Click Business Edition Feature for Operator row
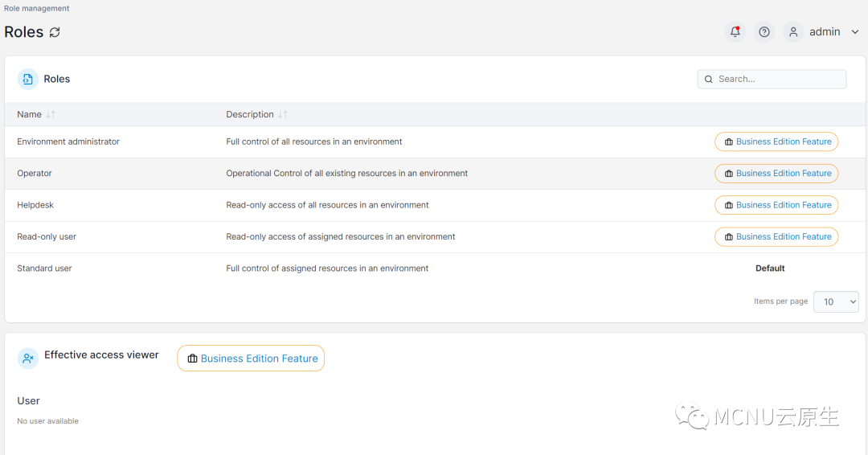This screenshot has height=455, width=868. [x=776, y=174]
